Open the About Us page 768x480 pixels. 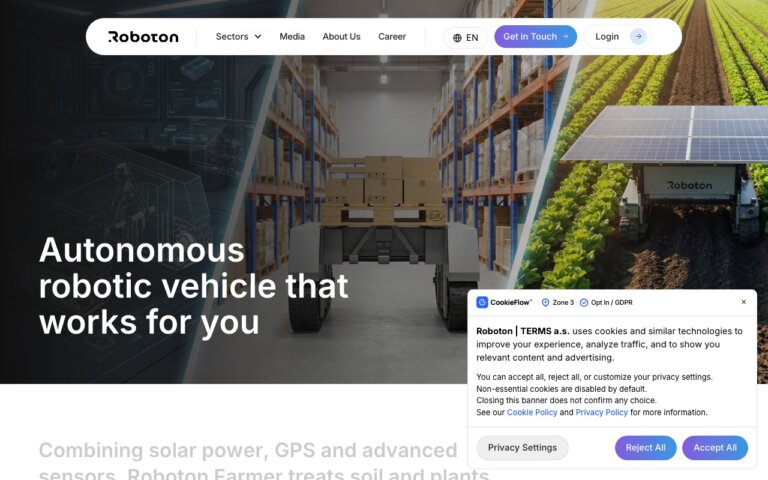click(x=341, y=37)
